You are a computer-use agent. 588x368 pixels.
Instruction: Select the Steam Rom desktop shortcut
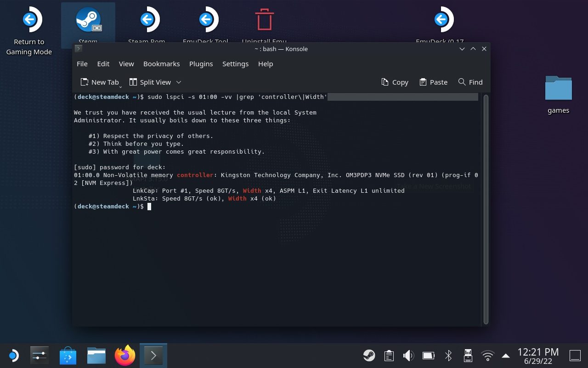coord(147,24)
